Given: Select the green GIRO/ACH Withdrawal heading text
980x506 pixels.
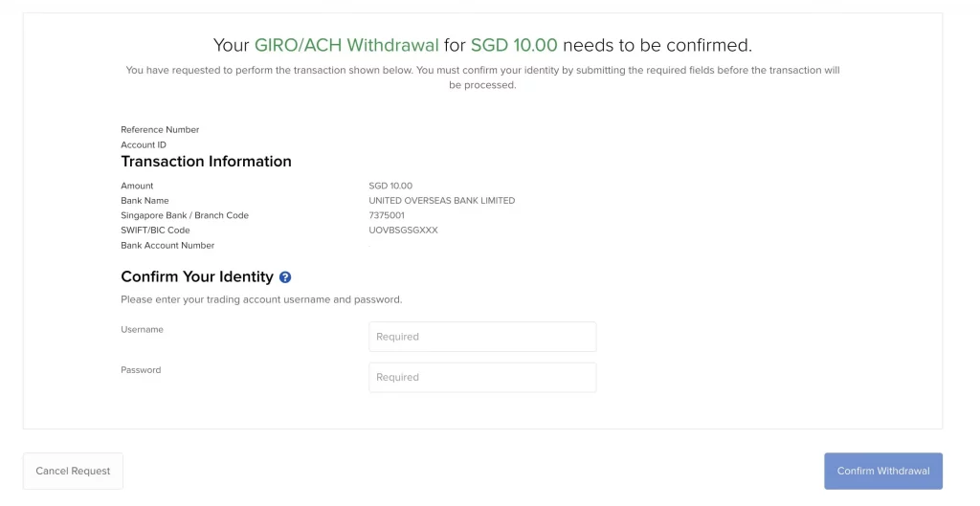Looking at the screenshot, I should (346, 45).
